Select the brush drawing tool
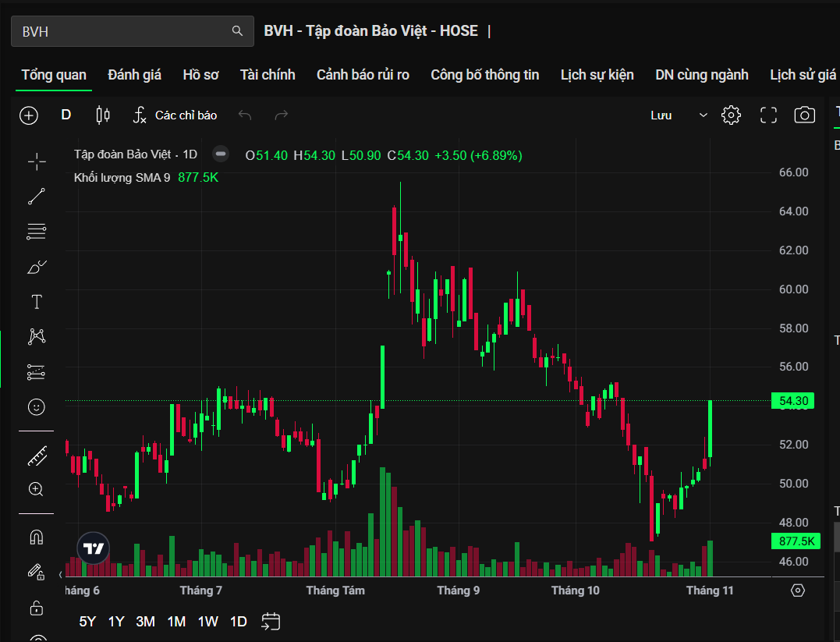The width and height of the screenshot is (840, 642). 37,267
